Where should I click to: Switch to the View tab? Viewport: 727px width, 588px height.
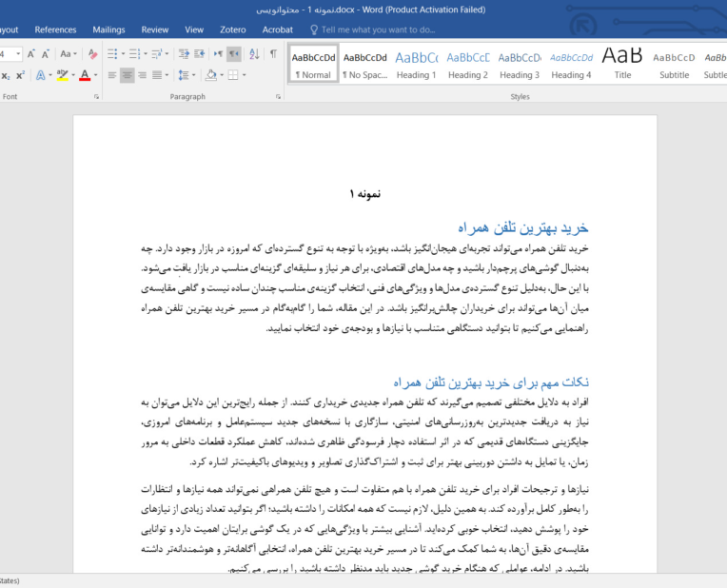point(194,29)
